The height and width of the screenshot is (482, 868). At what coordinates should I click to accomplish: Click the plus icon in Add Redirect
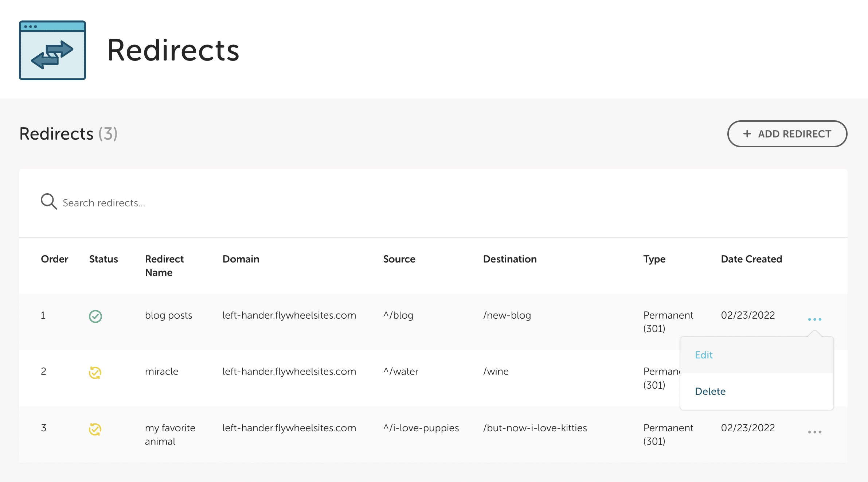click(x=747, y=134)
